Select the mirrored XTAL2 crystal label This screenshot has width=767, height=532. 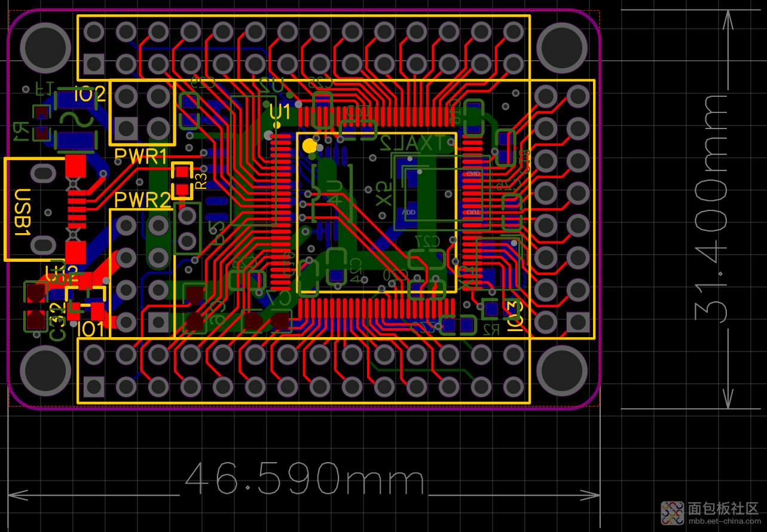point(412,143)
